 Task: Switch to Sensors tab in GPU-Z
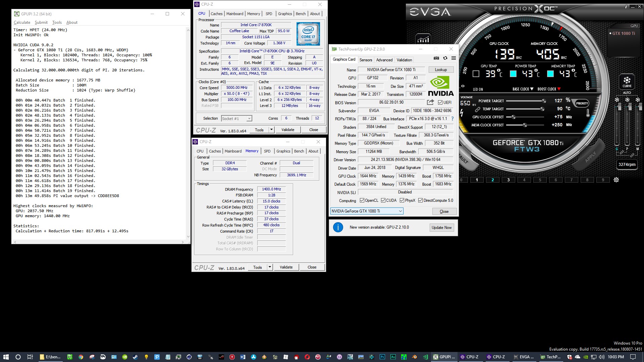tap(366, 60)
